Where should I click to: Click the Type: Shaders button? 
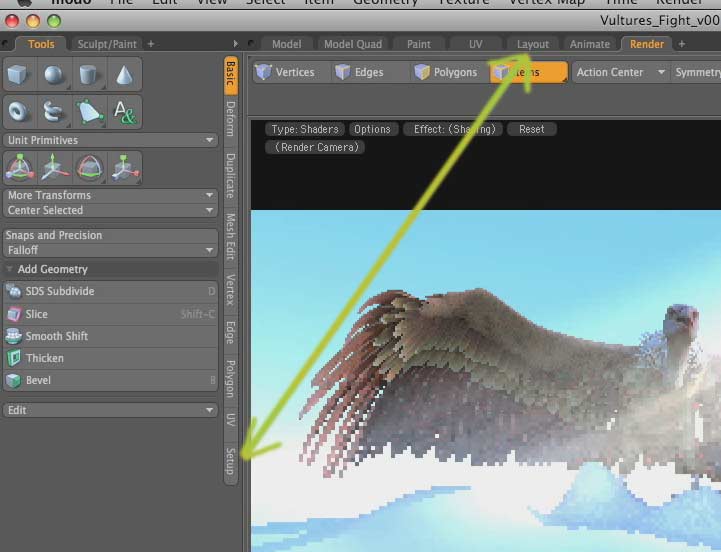[304, 129]
